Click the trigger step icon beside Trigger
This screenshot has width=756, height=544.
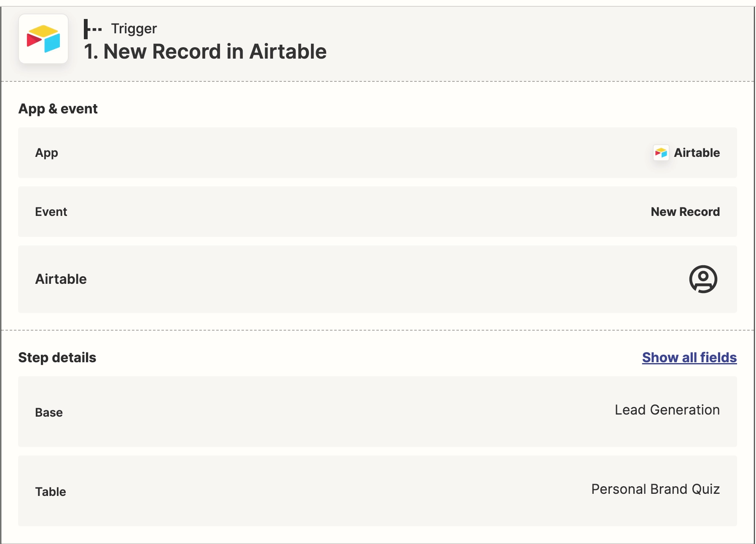click(92, 29)
